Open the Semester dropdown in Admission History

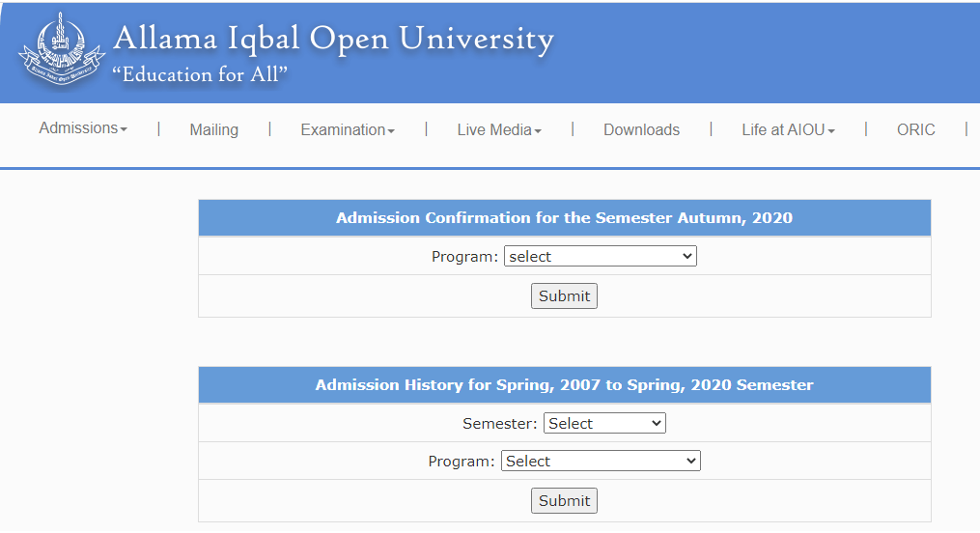pyautogui.click(x=604, y=424)
